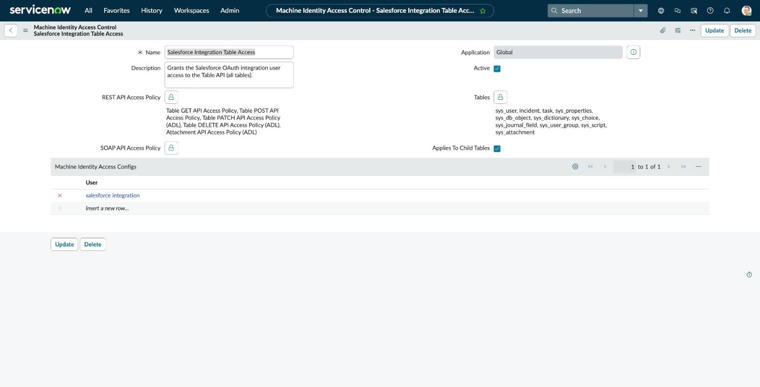Open the Workspaces menu
The width and height of the screenshot is (760, 387).
coord(191,10)
